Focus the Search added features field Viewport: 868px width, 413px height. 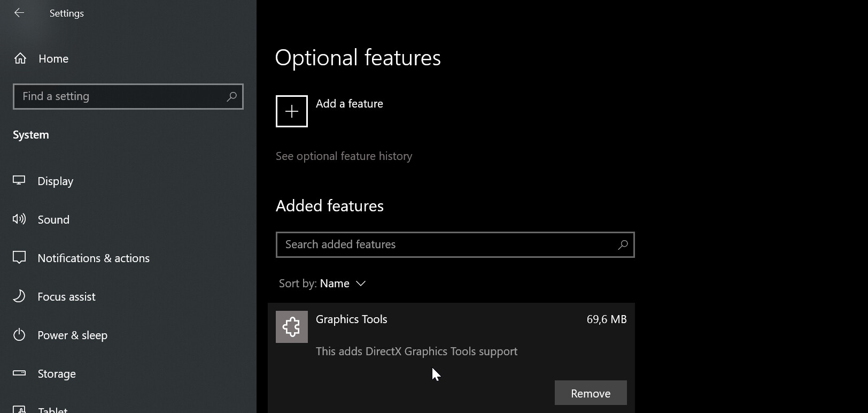click(x=446, y=244)
